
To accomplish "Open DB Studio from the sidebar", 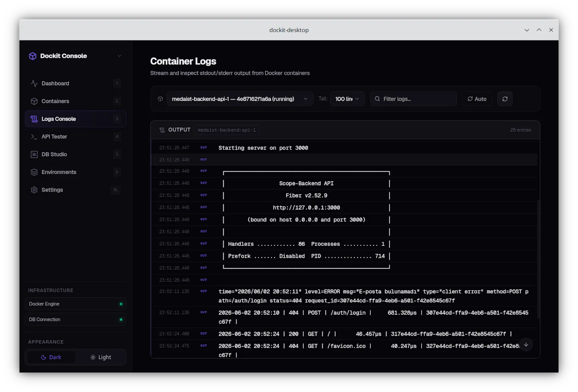I will coord(76,154).
